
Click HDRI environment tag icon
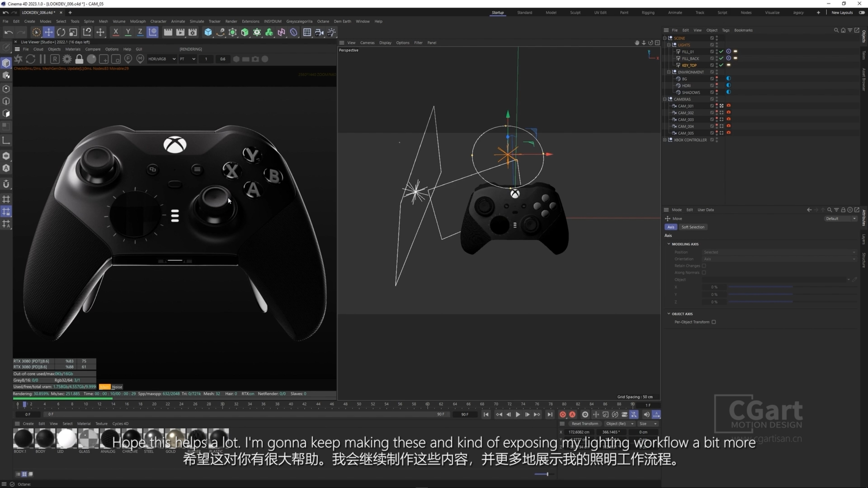click(728, 85)
